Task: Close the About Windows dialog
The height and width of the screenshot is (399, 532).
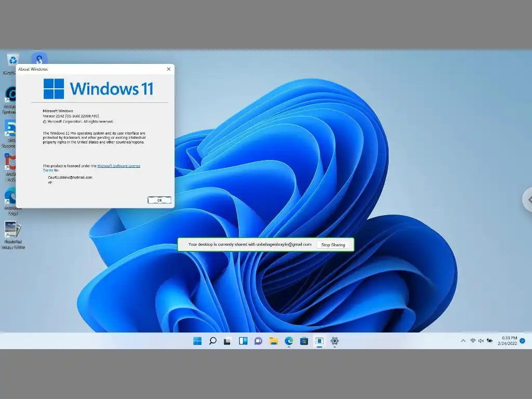Action: coord(169,69)
